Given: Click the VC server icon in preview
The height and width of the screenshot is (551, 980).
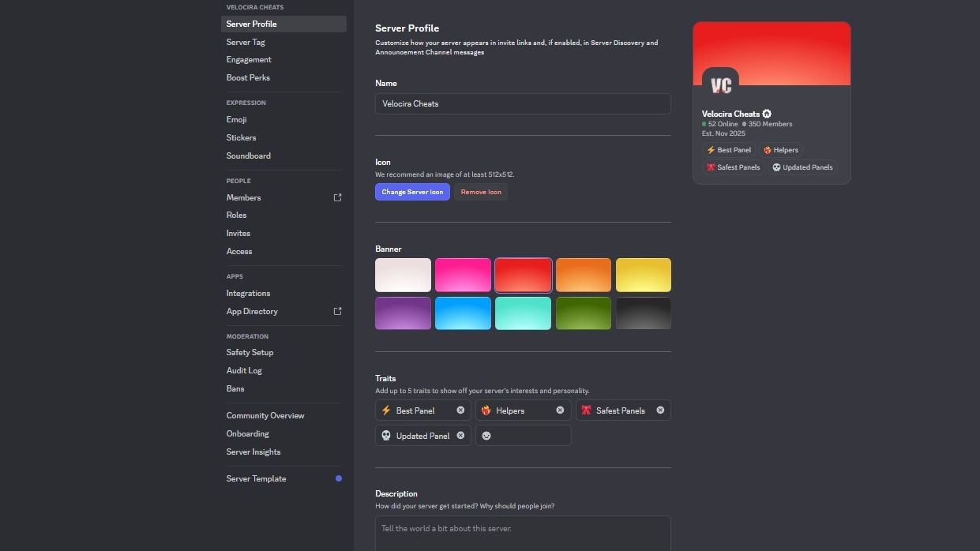Looking at the screenshot, I should (x=720, y=85).
